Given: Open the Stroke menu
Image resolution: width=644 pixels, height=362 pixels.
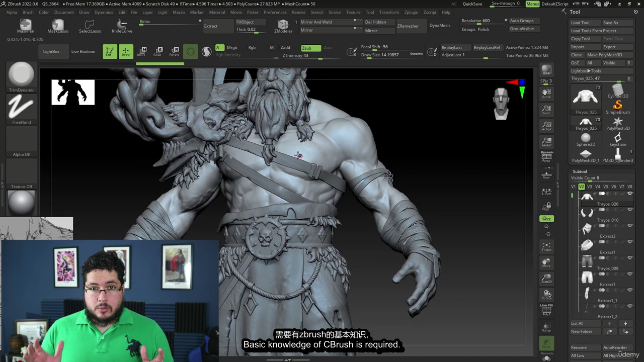Looking at the screenshot, I should click(x=335, y=12).
